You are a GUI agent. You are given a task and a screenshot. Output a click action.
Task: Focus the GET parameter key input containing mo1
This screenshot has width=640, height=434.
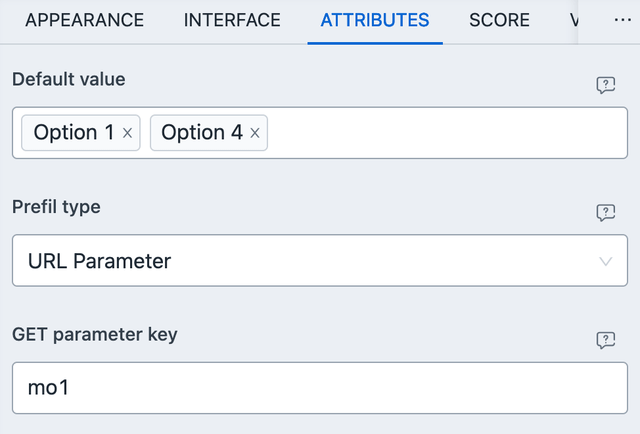pyautogui.click(x=320, y=388)
